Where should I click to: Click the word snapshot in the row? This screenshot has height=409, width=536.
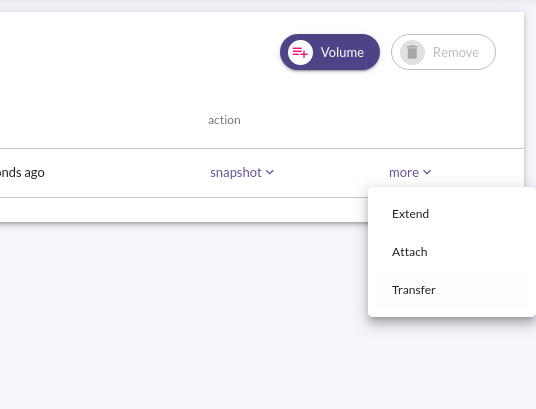pyautogui.click(x=236, y=172)
